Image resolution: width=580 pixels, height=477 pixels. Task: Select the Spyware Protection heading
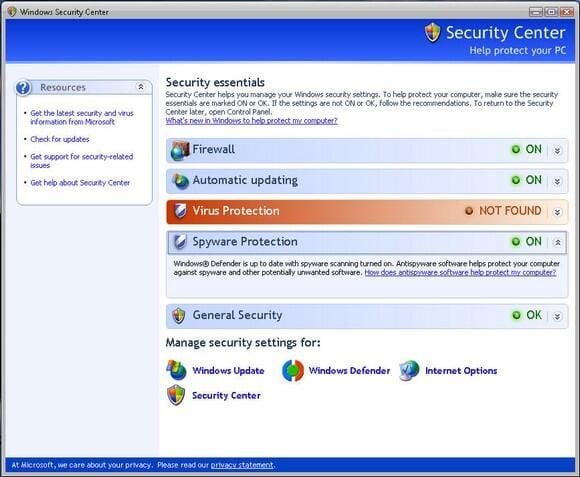point(245,242)
